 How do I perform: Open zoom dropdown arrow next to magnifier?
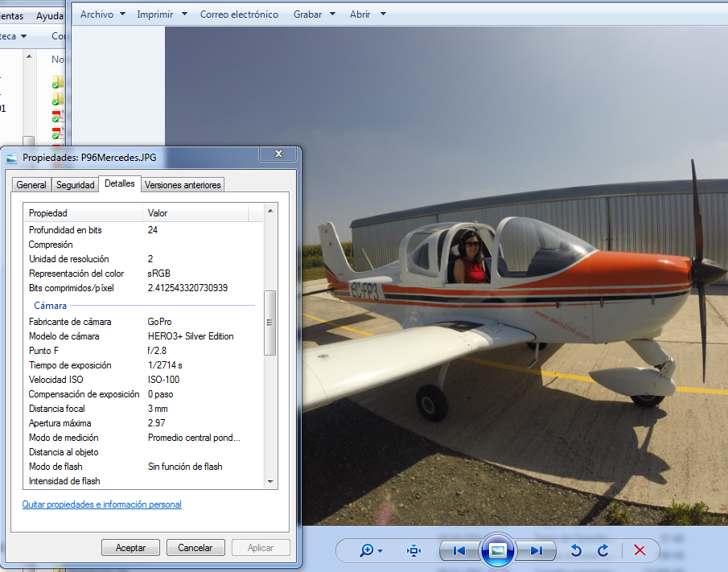pos(380,551)
